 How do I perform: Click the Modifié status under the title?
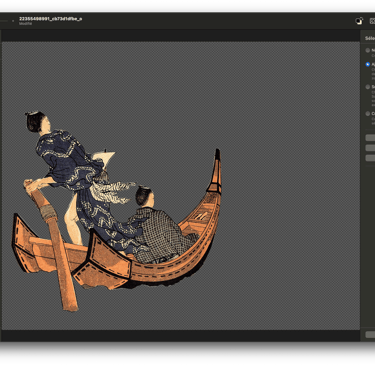click(25, 24)
